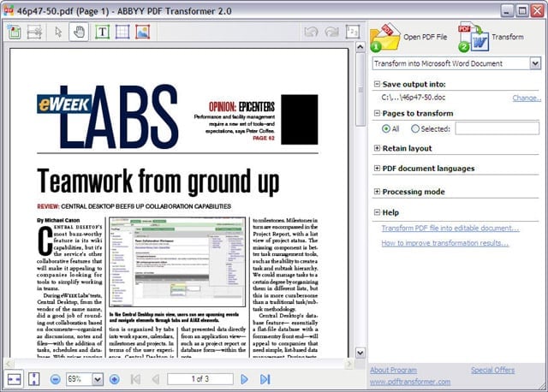Maximize the ABBYY PDF Transformer window
This screenshot has width=548, height=392.
click(522, 11)
